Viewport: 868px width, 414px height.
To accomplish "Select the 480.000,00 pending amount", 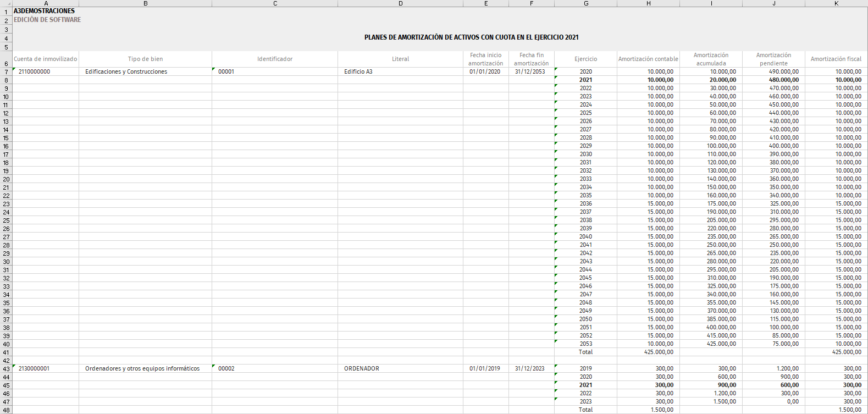I will pos(773,80).
